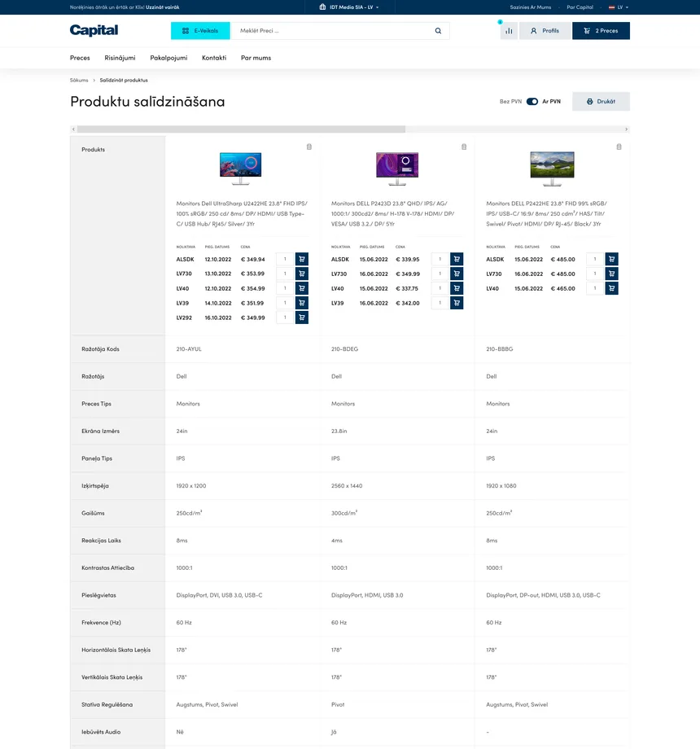This screenshot has width=700, height=749.
Task: Click the 'DisplayPort, HDMI, USB 3.0' ports value
Action: click(x=367, y=595)
